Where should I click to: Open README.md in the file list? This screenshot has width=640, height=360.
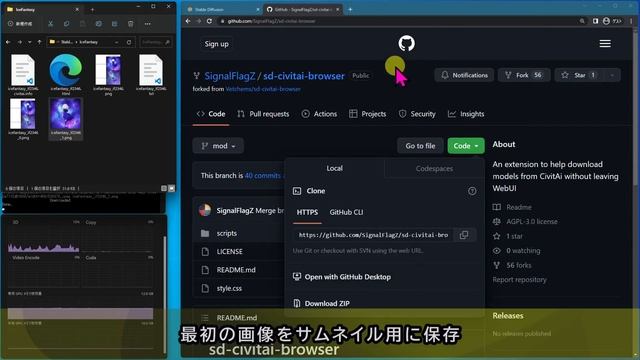[236, 270]
